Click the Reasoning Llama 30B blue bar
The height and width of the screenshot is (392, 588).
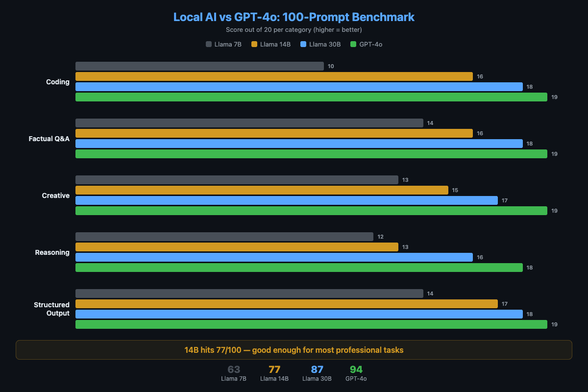click(x=274, y=257)
